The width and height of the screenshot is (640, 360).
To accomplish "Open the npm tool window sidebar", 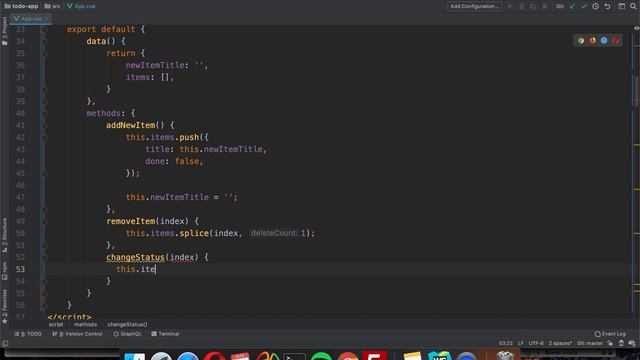I will [4, 271].
